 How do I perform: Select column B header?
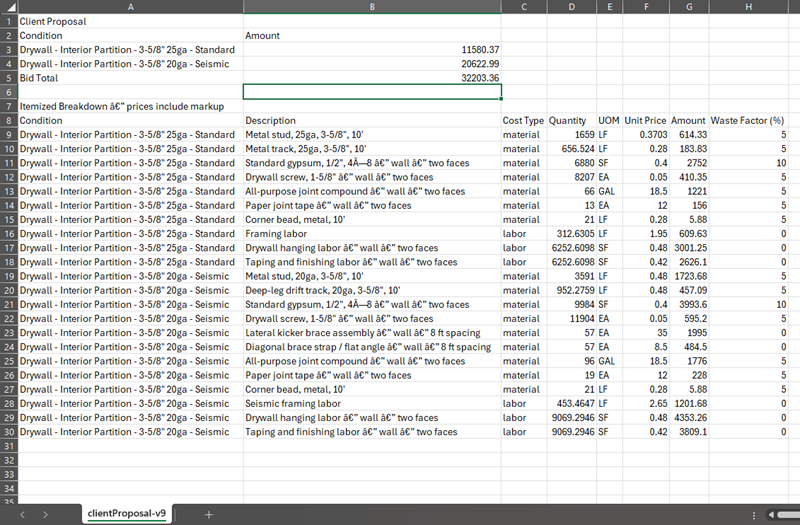pyautogui.click(x=372, y=7)
